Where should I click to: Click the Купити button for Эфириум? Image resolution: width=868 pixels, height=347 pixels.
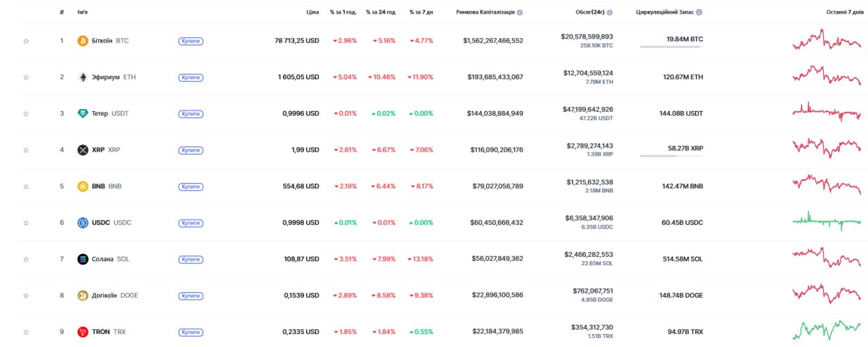[x=191, y=77]
